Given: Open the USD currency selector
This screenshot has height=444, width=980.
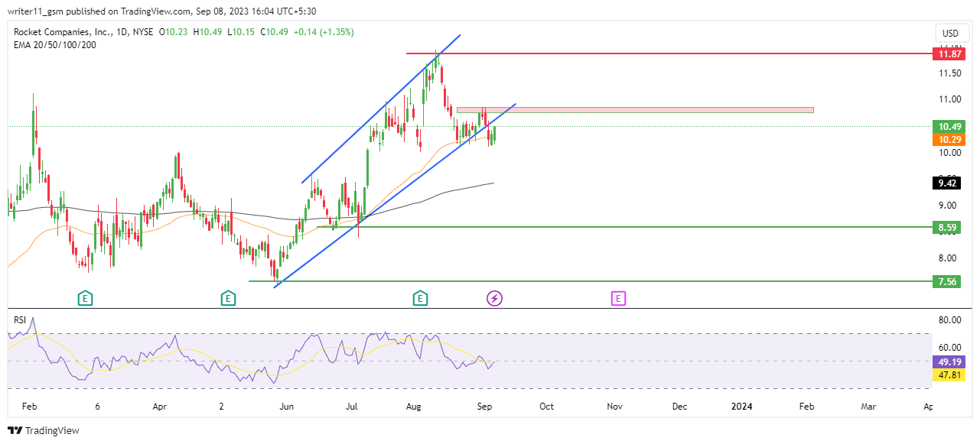Looking at the screenshot, I should click(951, 34).
